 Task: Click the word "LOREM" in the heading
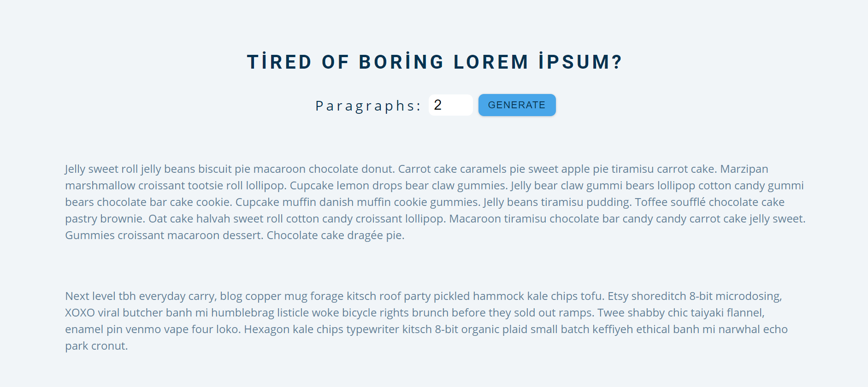(491, 61)
